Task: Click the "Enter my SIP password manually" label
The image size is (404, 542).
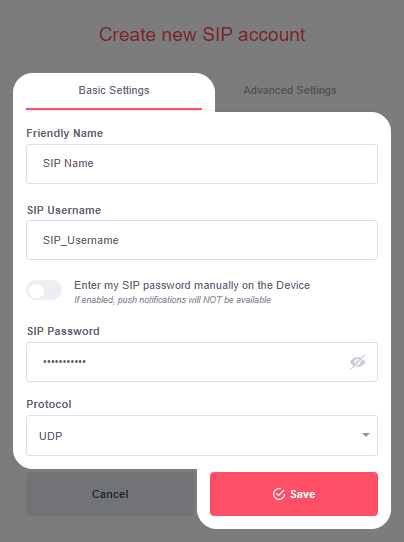Action: (192, 285)
